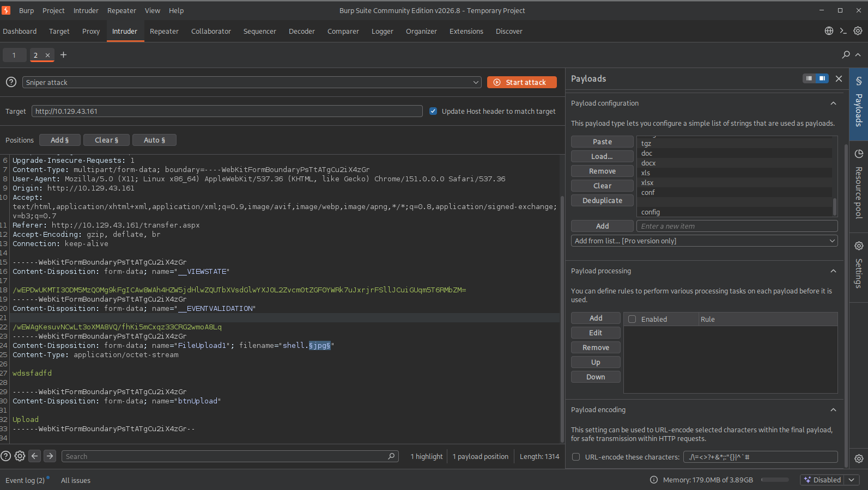
Task: Tick the Enabled checkbox in payload processing
Action: tap(632, 319)
